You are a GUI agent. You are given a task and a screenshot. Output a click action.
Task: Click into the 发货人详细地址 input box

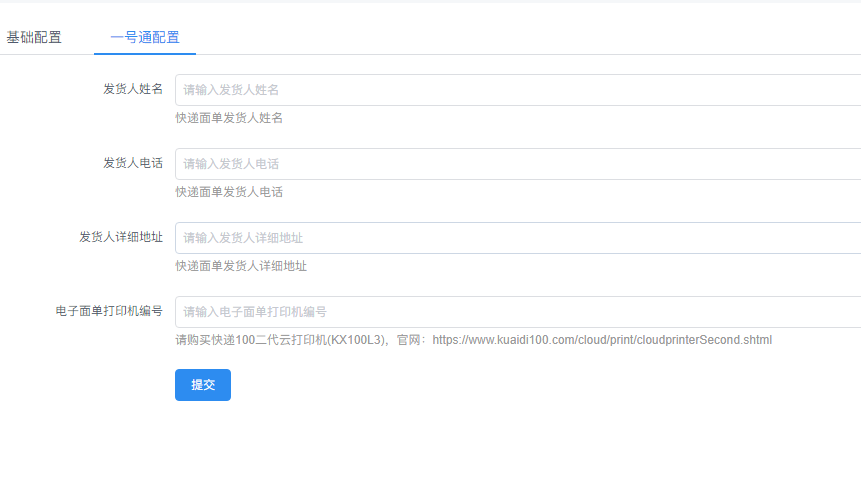(x=518, y=238)
